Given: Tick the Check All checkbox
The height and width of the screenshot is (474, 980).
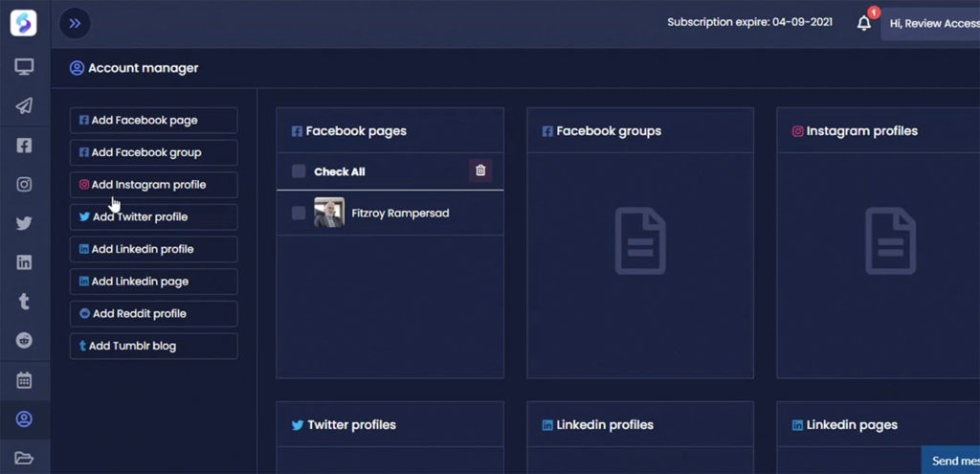Looking at the screenshot, I should pos(299,171).
